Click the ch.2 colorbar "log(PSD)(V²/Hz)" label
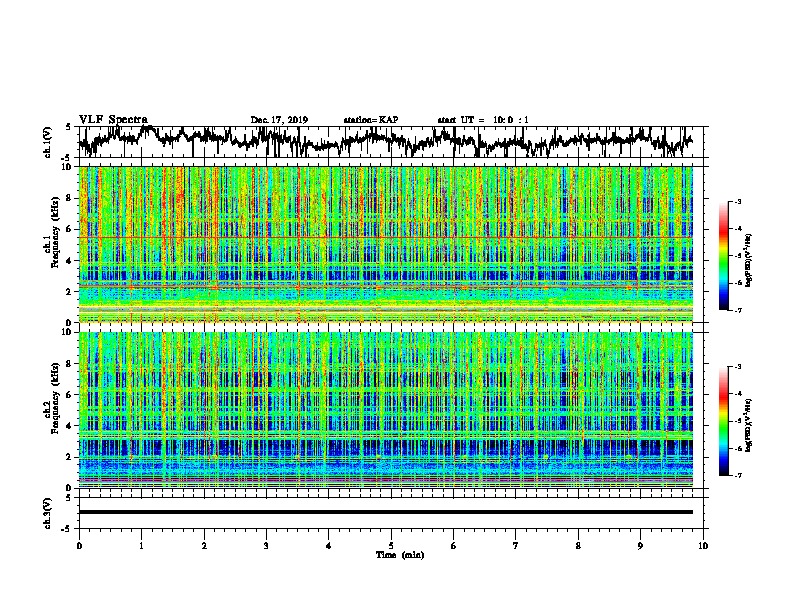 pos(749,425)
